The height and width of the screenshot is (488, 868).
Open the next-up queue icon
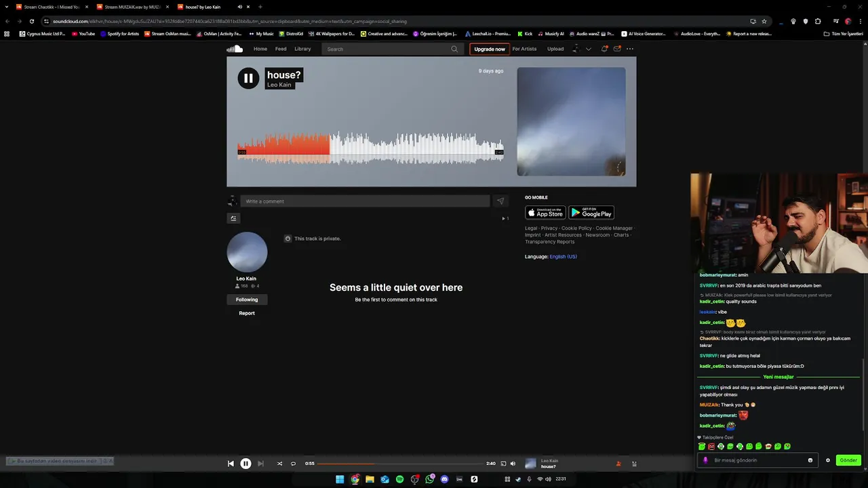[x=634, y=464]
